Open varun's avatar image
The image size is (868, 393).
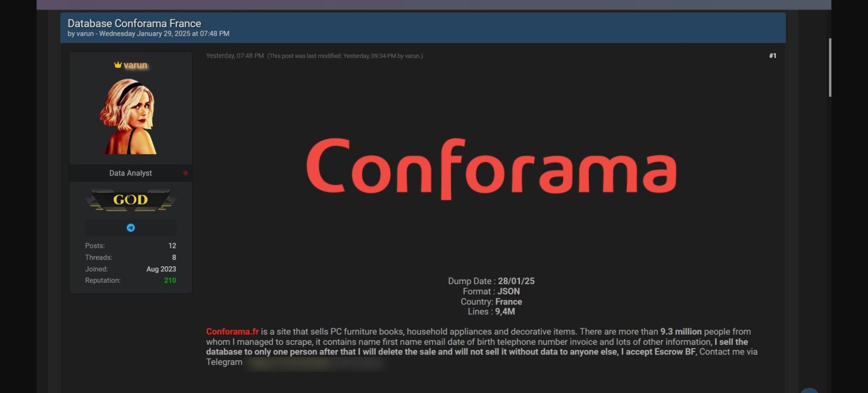pos(129,116)
